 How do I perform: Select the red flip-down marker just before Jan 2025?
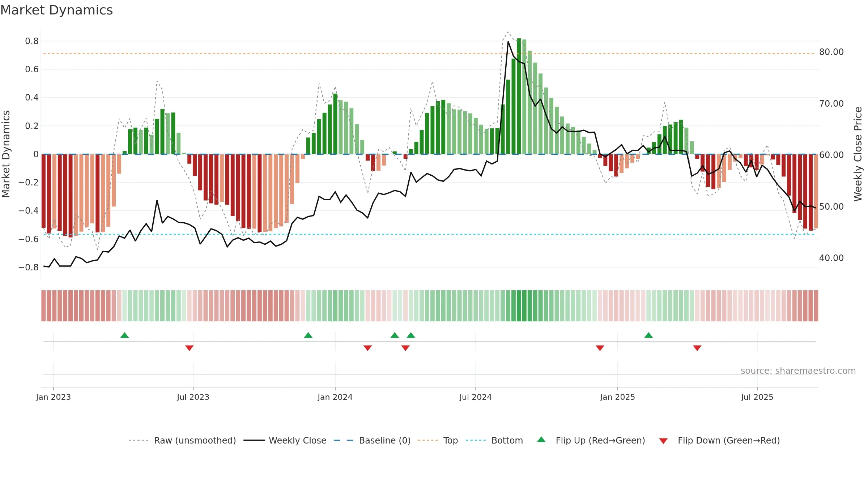600,348
